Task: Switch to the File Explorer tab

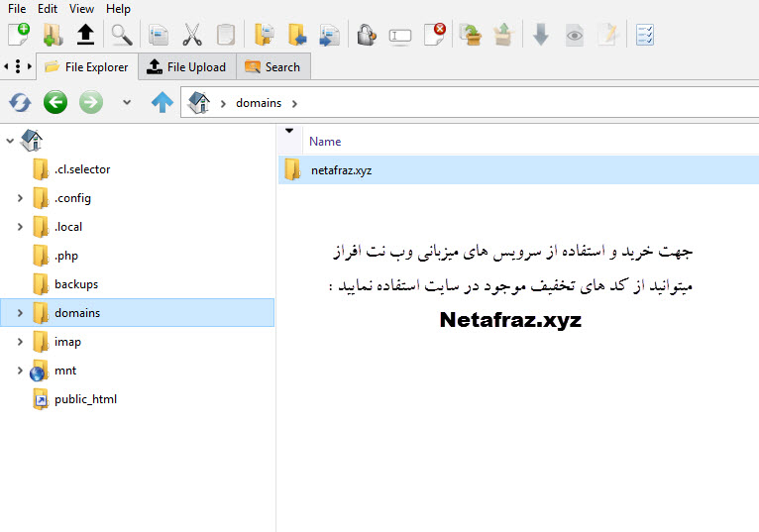Action: [x=87, y=66]
